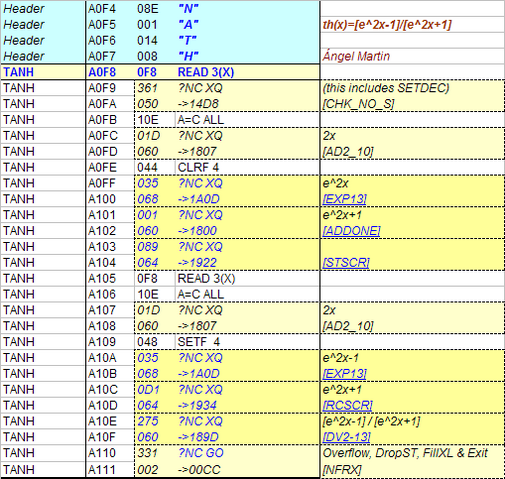Open the [RCSCR] link
The width and height of the screenshot is (505, 479).
coord(347,405)
